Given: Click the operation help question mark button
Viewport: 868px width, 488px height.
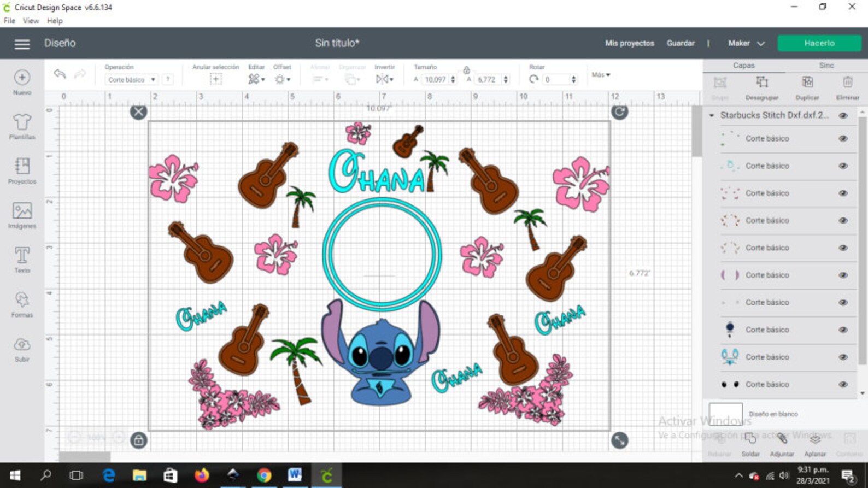Looking at the screenshot, I should 168,80.
